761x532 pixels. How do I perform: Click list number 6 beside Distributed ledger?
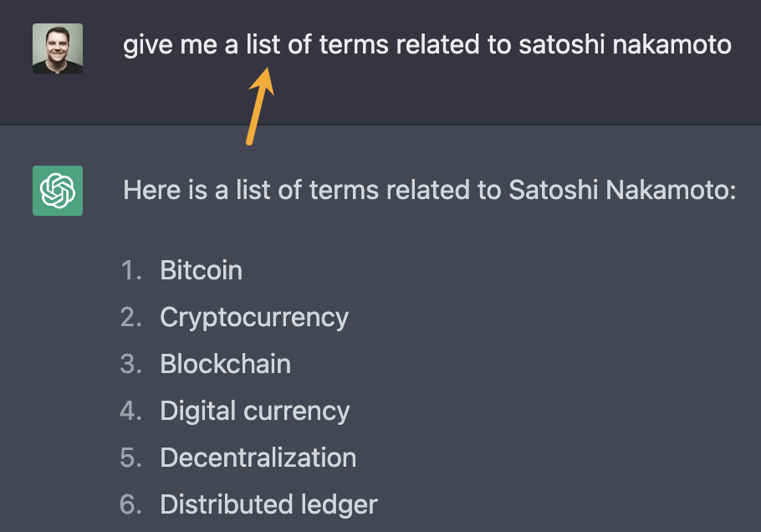pos(131,505)
